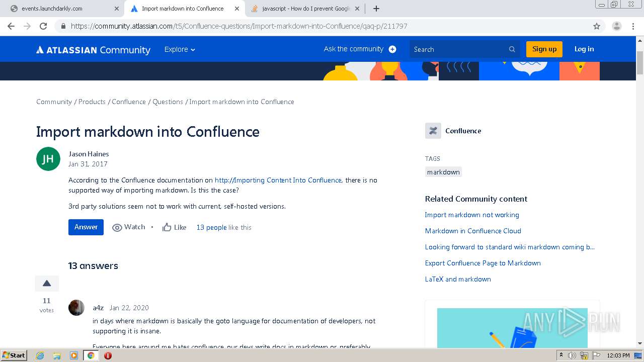Open the media player taskbar icon
This screenshot has width=644, height=362.
pyautogui.click(x=74, y=355)
